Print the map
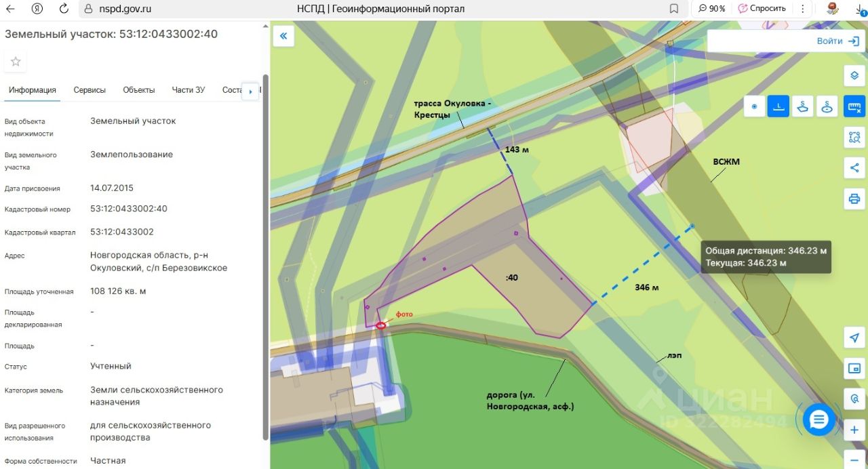 pos(854,199)
